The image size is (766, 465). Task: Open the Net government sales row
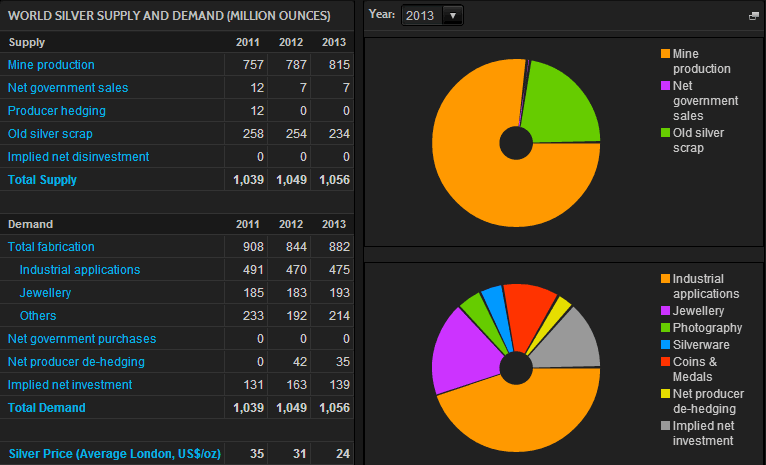(x=67, y=88)
